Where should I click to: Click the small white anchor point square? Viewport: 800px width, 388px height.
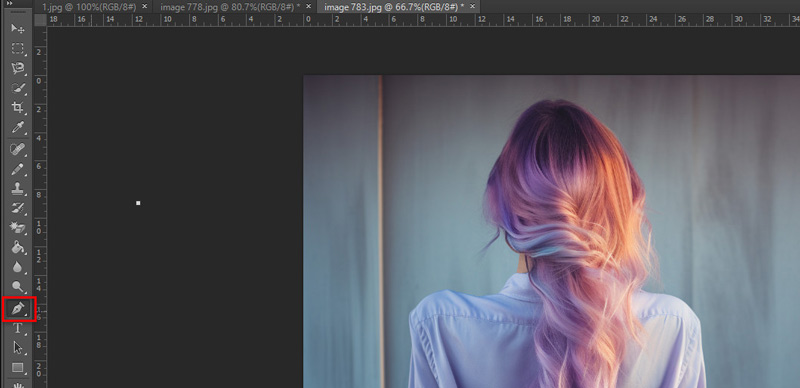[x=138, y=203]
